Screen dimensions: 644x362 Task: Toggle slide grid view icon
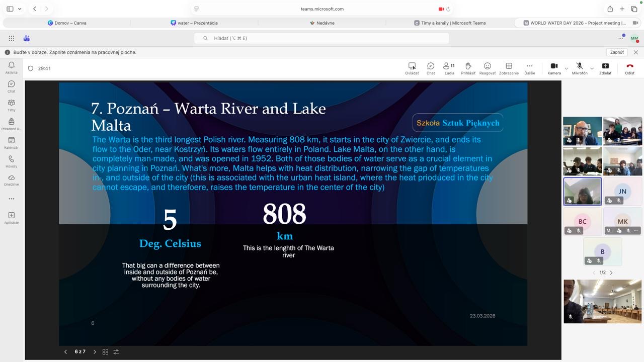pyautogui.click(x=105, y=352)
